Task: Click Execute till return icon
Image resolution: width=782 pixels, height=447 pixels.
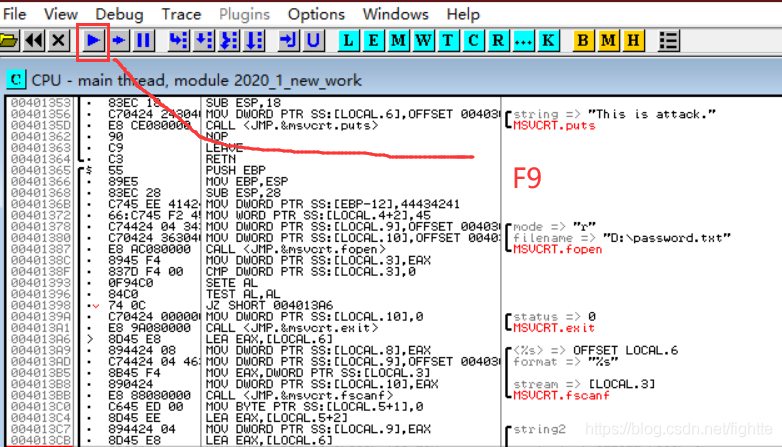Action: click(288, 40)
